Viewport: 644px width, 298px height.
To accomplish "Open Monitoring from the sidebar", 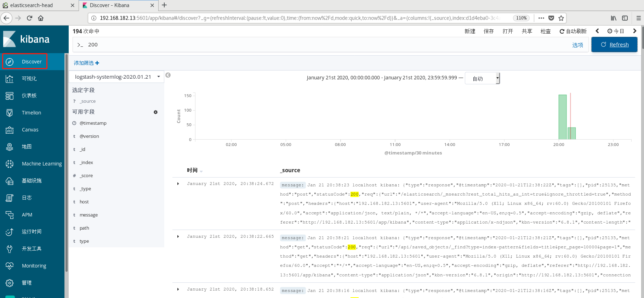I will click(34, 266).
